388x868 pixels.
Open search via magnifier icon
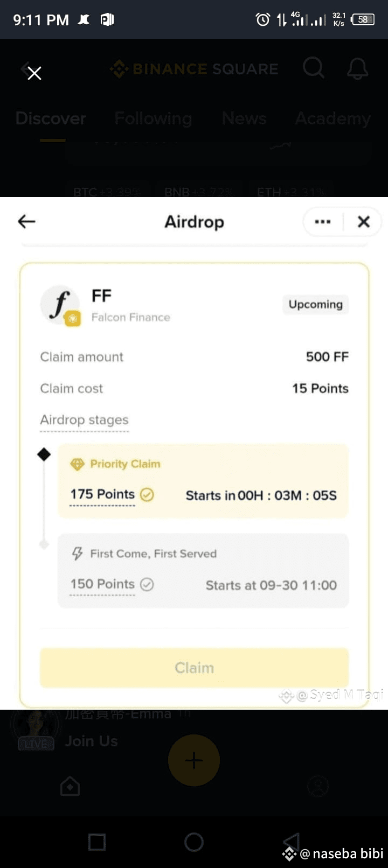[x=313, y=68]
